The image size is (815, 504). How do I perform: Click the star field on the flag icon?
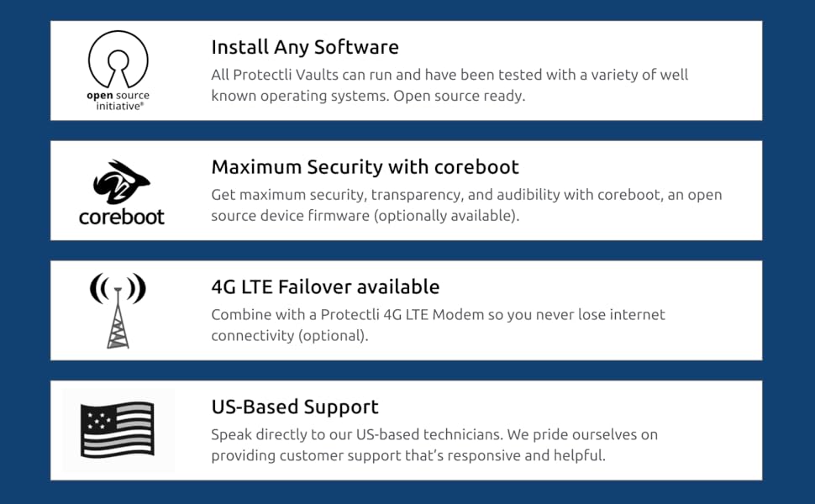coord(97,417)
